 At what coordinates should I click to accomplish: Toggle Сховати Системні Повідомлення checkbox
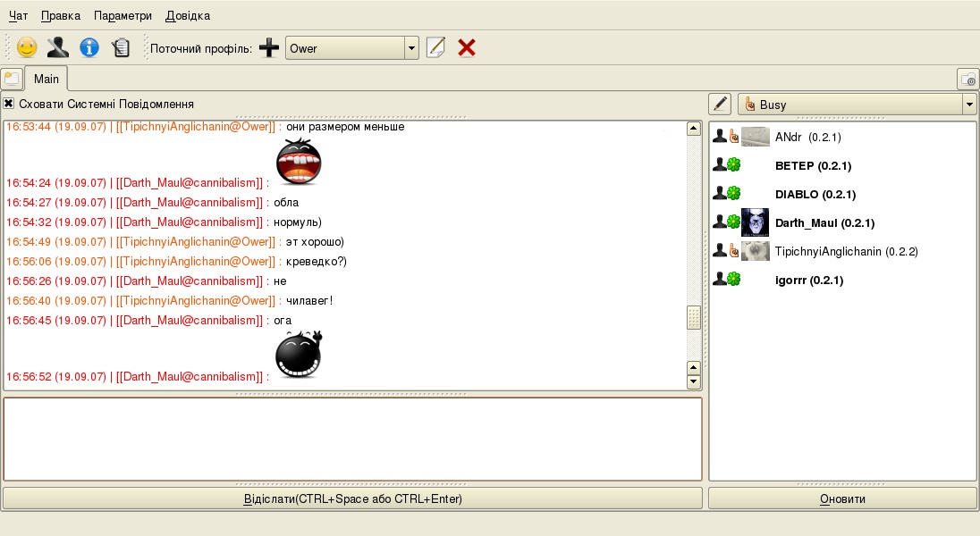(x=9, y=104)
